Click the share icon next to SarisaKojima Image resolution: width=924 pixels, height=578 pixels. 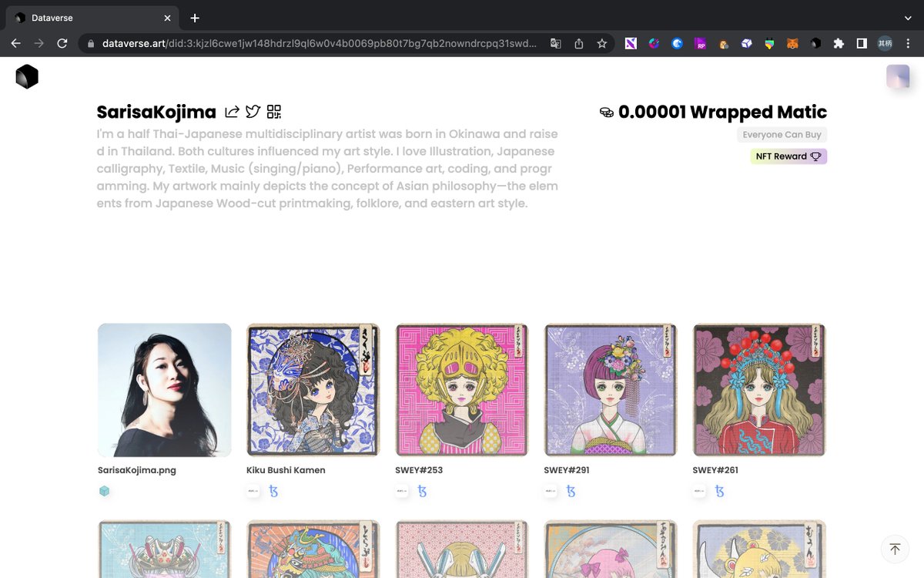[233, 111]
